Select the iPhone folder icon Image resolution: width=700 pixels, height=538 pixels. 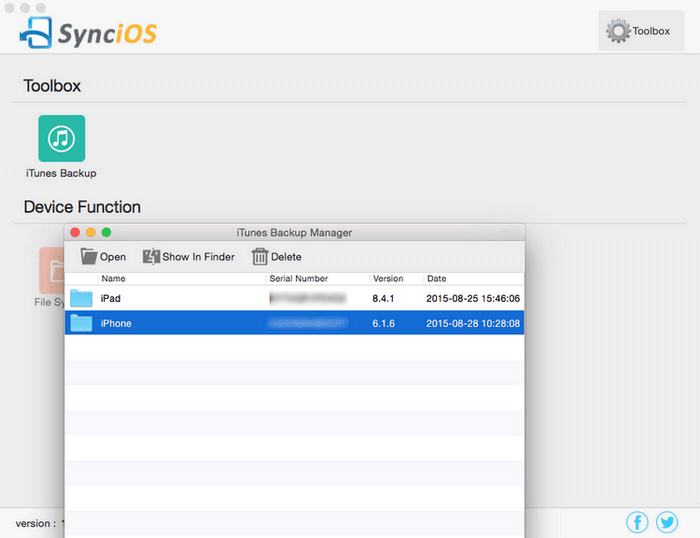pos(81,323)
